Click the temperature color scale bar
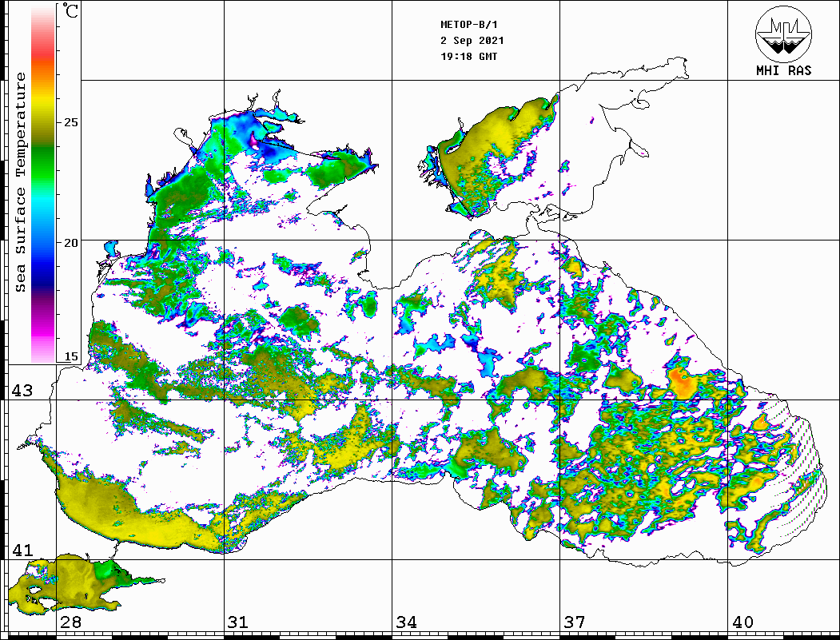The image size is (840, 640). tap(43, 184)
